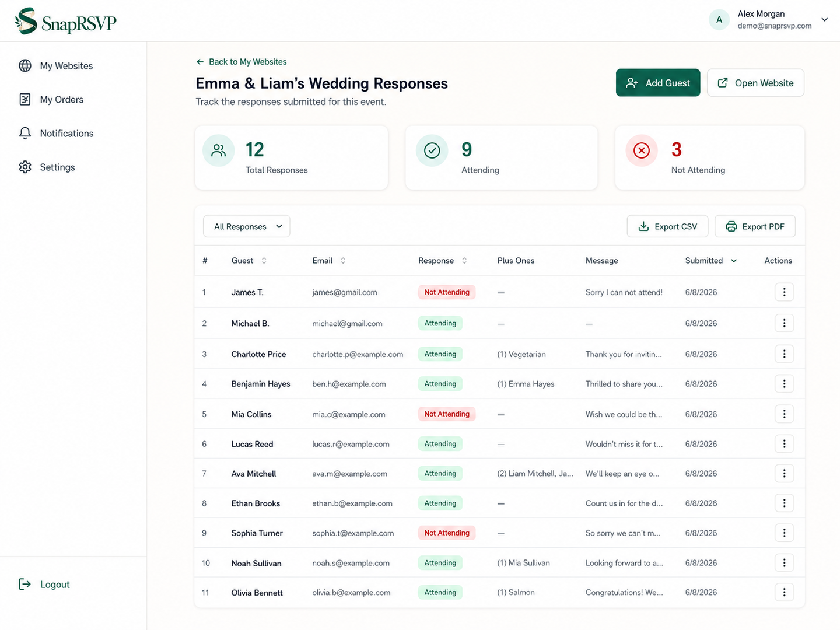
Task: Expand the Alex Morgan account dropdown
Action: [x=825, y=20]
